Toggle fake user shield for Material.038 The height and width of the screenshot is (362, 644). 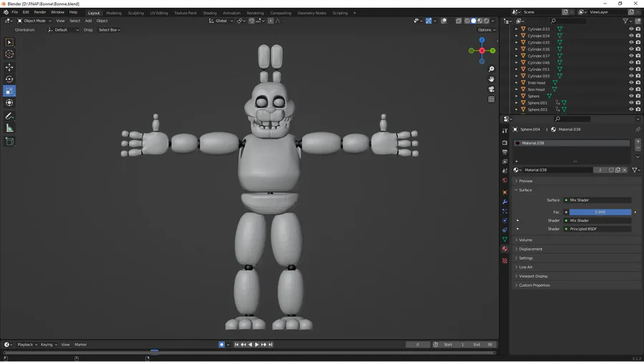[x=611, y=170]
